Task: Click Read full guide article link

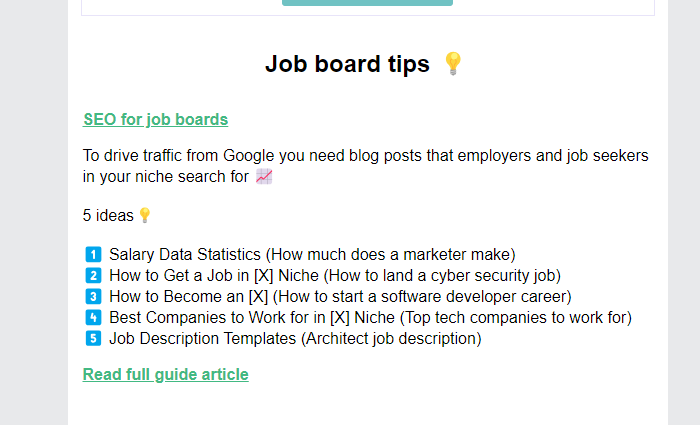Action: pos(166,375)
